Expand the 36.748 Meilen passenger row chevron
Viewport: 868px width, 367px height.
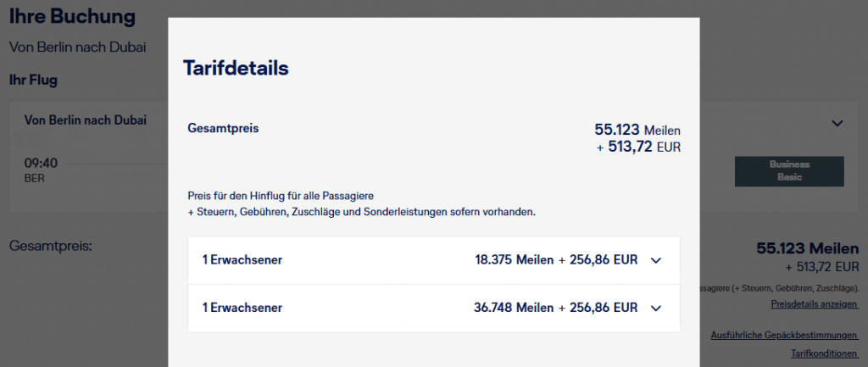pyautogui.click(x=655, y=308)
